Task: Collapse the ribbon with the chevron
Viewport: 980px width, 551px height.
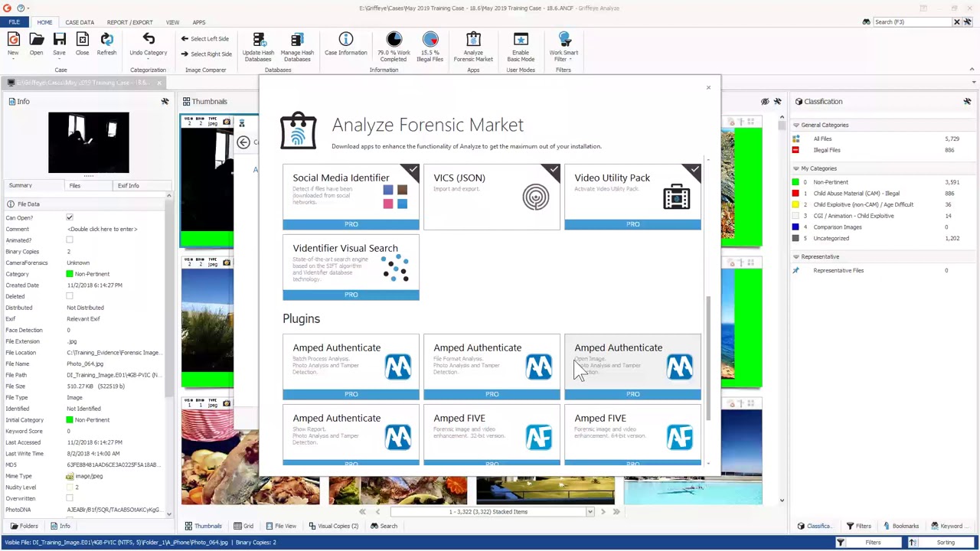Action: pyautogui.click(x=972, y=70)
